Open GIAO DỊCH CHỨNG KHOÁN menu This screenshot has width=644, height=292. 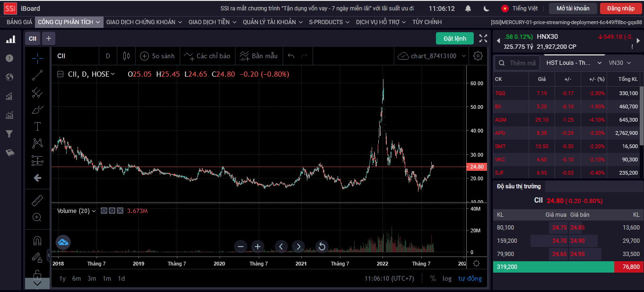tap(144, 22)
